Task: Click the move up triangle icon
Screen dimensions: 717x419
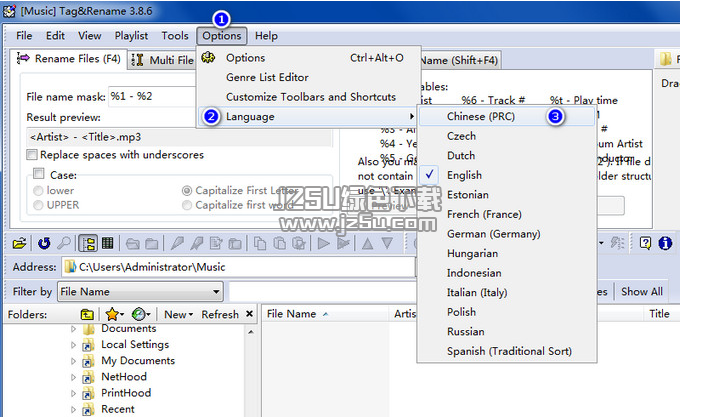Action: (368, 243)
